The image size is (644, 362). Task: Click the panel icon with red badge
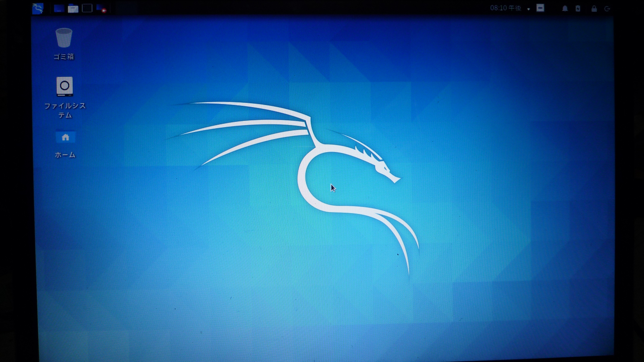click(x=101, y=9)
